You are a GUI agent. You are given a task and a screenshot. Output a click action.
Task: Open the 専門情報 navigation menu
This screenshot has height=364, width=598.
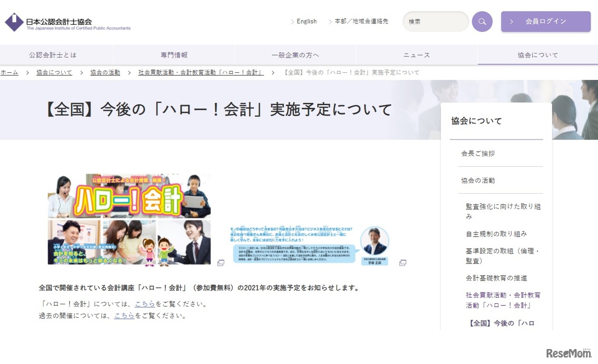click(174, 55)
